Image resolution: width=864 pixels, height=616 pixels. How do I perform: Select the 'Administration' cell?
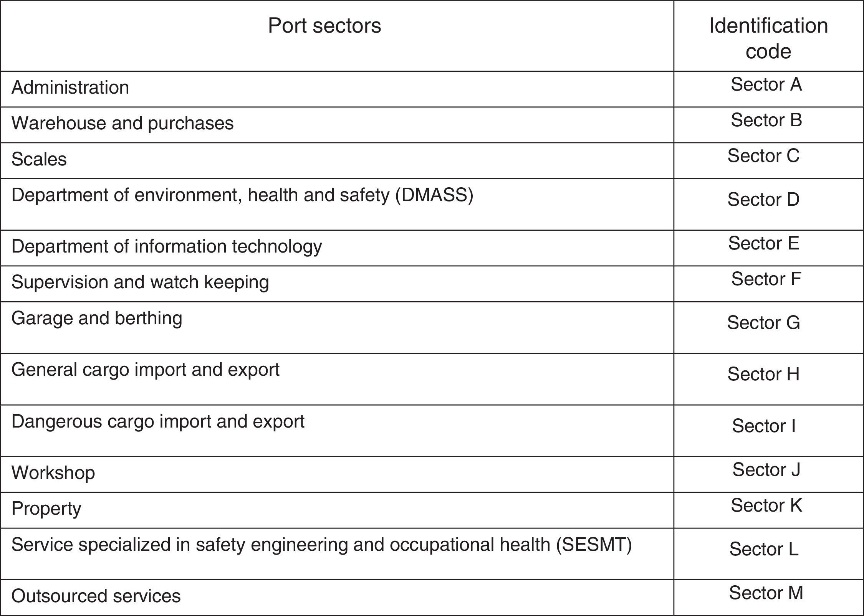pos(70,88)
